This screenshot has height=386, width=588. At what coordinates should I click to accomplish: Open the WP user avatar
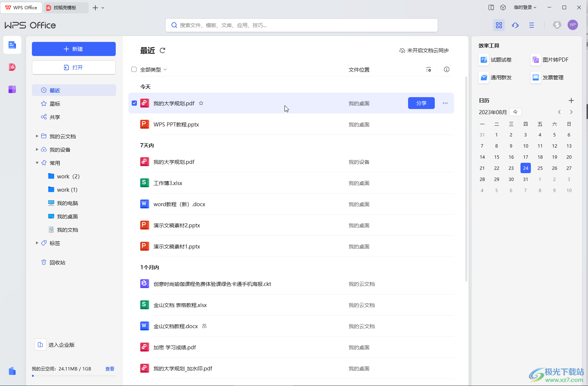573,25
